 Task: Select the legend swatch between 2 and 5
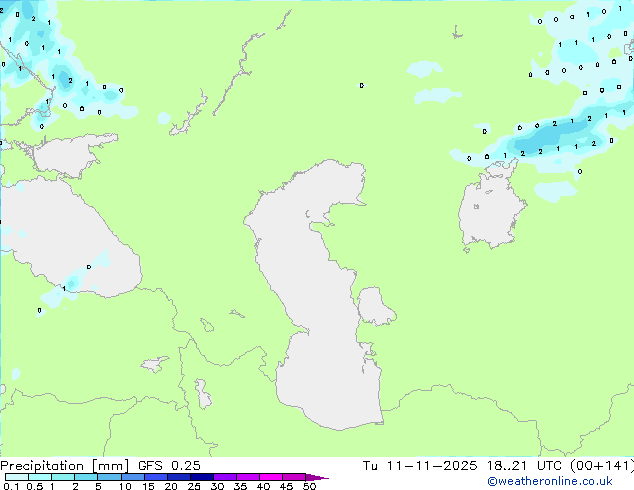coord(86,477)
